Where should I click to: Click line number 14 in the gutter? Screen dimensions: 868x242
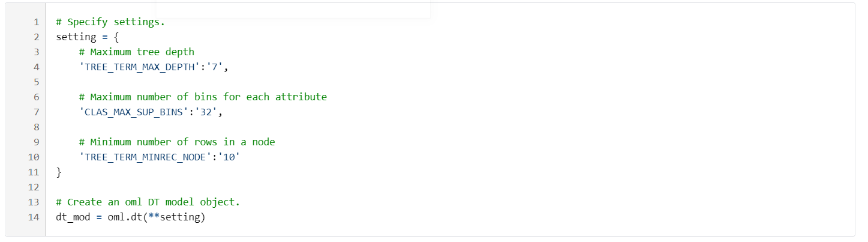[x=34, y=217]
